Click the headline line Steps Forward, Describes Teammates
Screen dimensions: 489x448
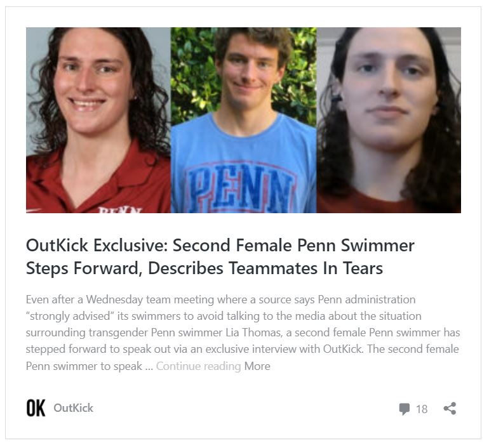click(x=204, y=268)
